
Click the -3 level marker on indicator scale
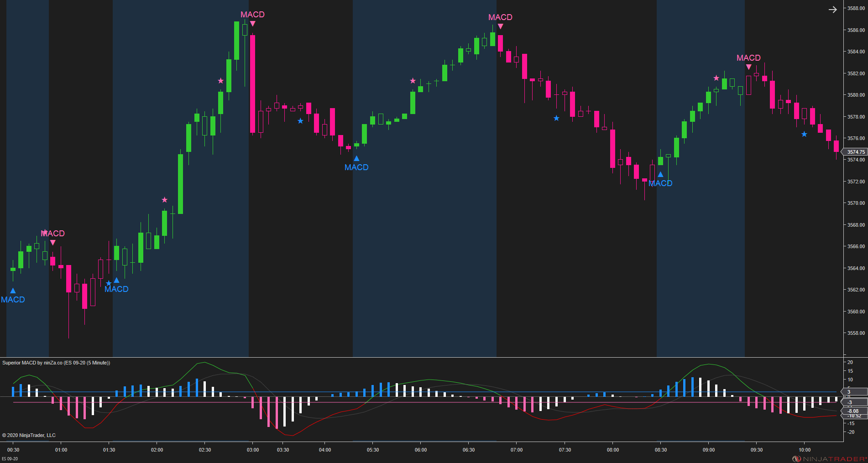click(849, 402)
